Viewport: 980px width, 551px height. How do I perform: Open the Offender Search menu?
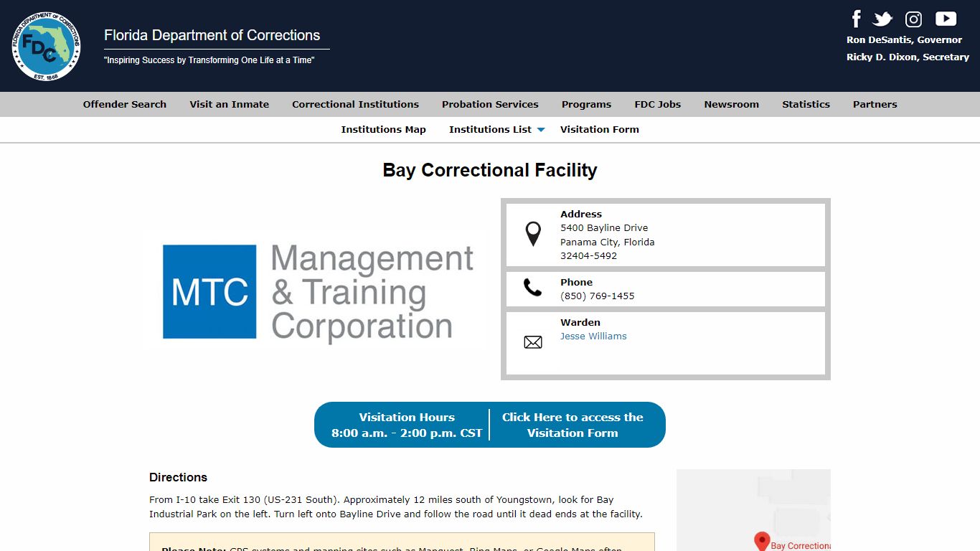click(125, 104)
